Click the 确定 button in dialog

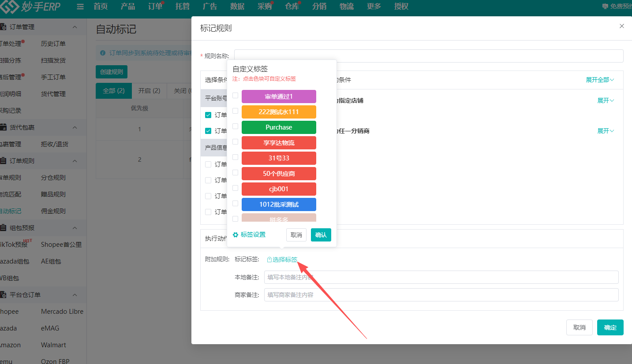click(x=610, y=327)
